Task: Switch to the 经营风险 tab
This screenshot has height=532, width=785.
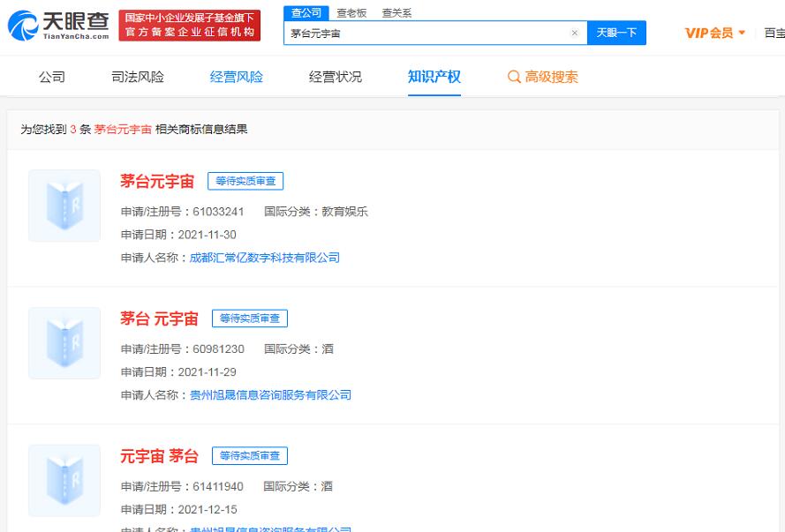Action: tap(237, 77)
